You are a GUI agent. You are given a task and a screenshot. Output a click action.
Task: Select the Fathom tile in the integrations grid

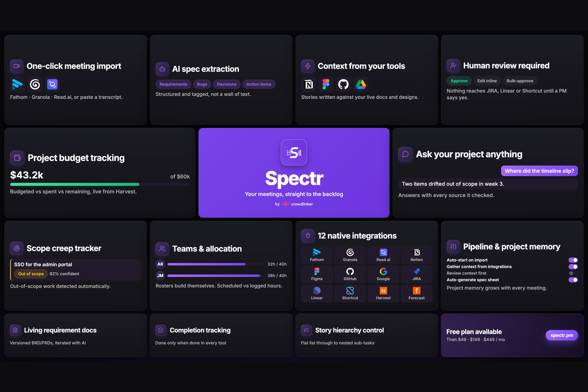317,255
